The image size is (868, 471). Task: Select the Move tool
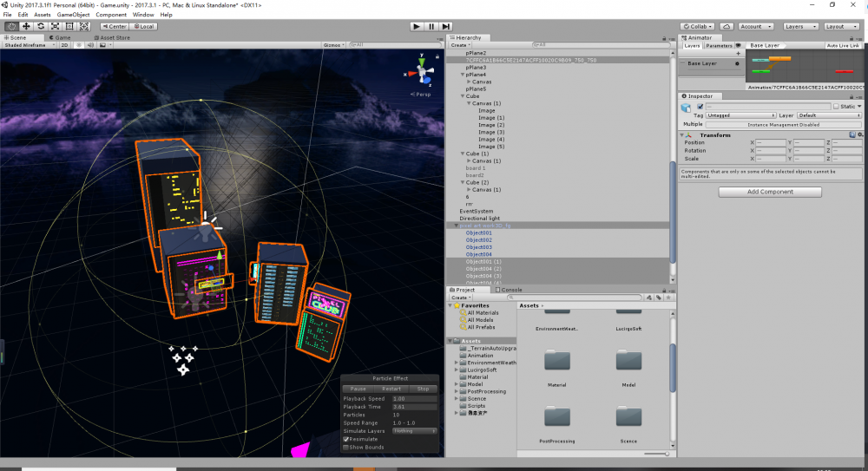[26, 26]
